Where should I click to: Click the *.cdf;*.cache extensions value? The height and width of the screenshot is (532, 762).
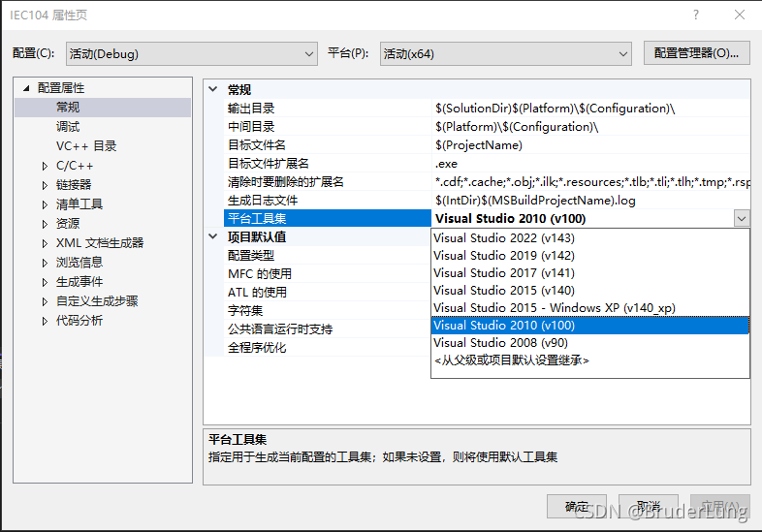tap(592, 182)
